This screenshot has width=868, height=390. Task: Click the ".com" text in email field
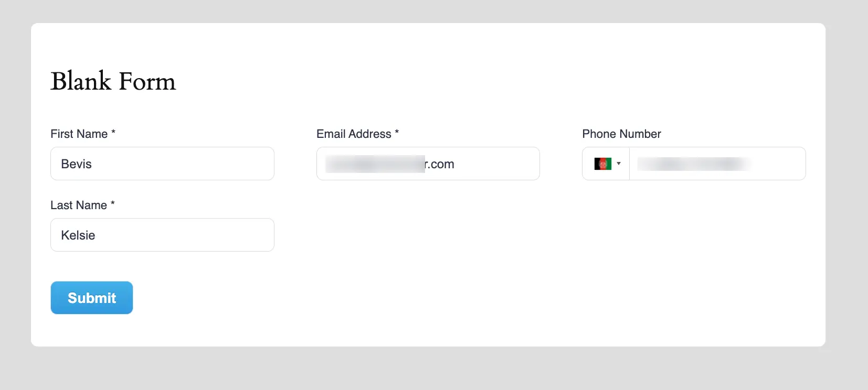[x=441, y=164]
